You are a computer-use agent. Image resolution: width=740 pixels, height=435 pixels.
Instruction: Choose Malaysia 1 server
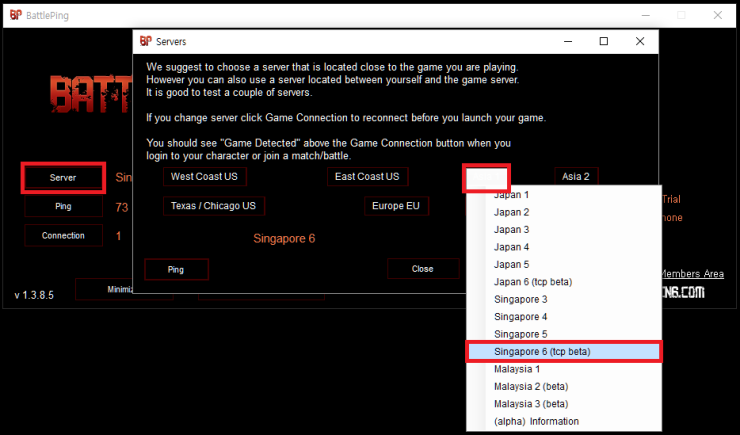click(x=563, y=369)
